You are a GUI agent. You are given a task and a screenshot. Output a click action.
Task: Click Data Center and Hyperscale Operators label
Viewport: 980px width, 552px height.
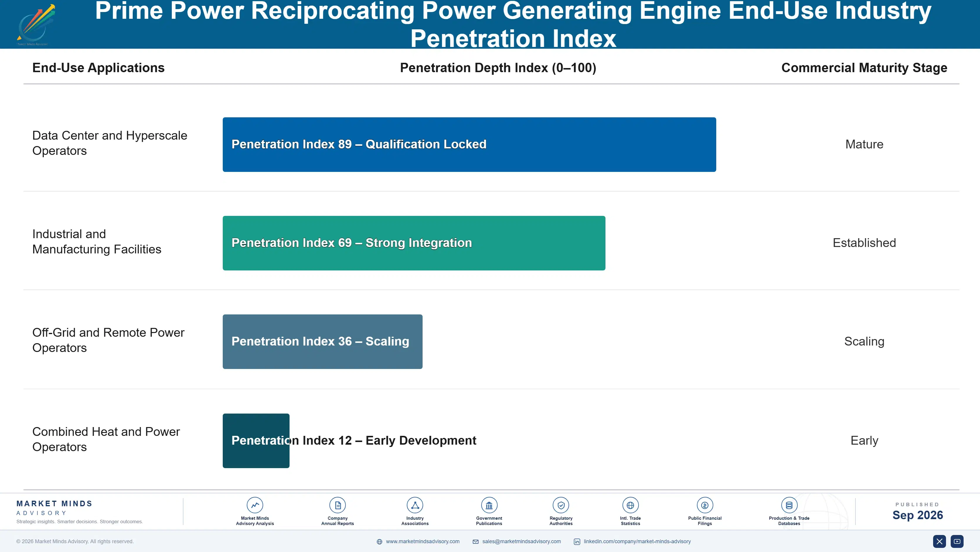(x=110, y=143)
